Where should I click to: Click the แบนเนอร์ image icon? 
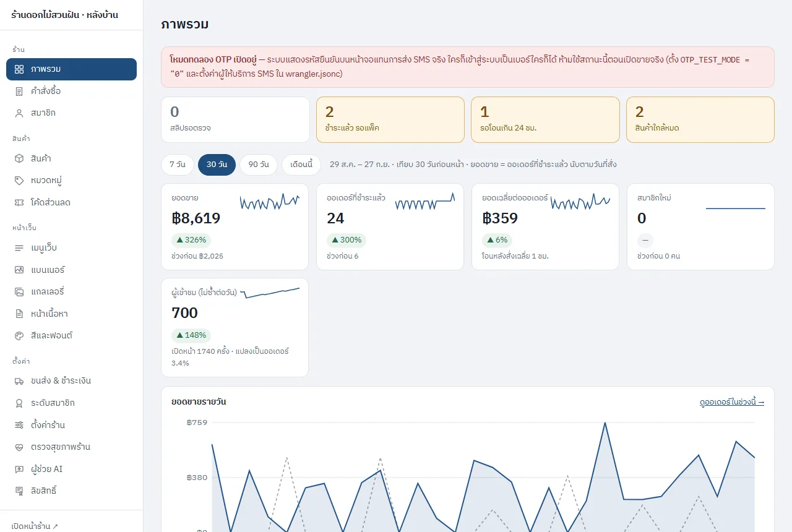point(19,270)
